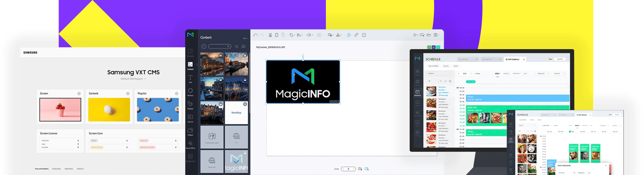Open Channel 1 dropdown in monitor schedule
Screen dimensions: 644x175
(x=542, y=74)
